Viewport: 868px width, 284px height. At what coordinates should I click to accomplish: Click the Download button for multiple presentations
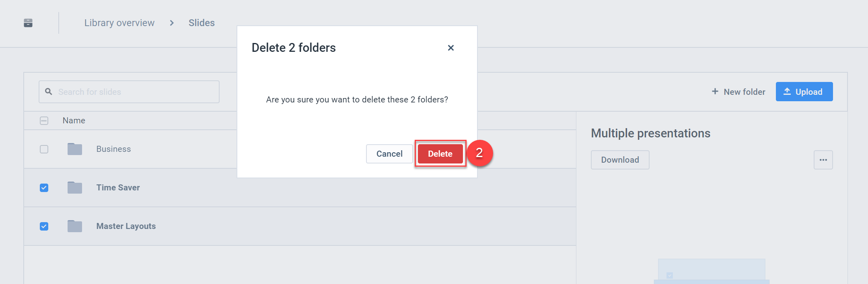[x=620, y=159]
